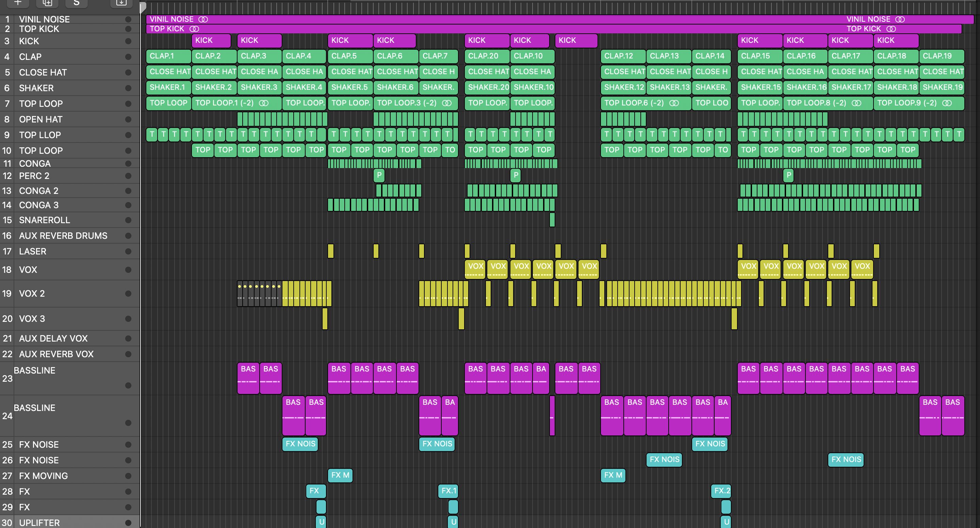Click the add new track plus button

[18, 3]
